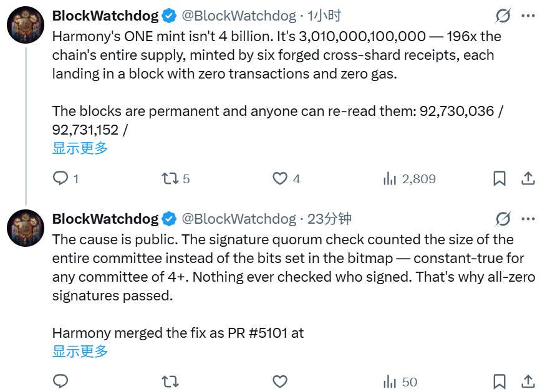Open Grok icon on second tweet
This screenshot has height=392, width=550.
point(503,219)
